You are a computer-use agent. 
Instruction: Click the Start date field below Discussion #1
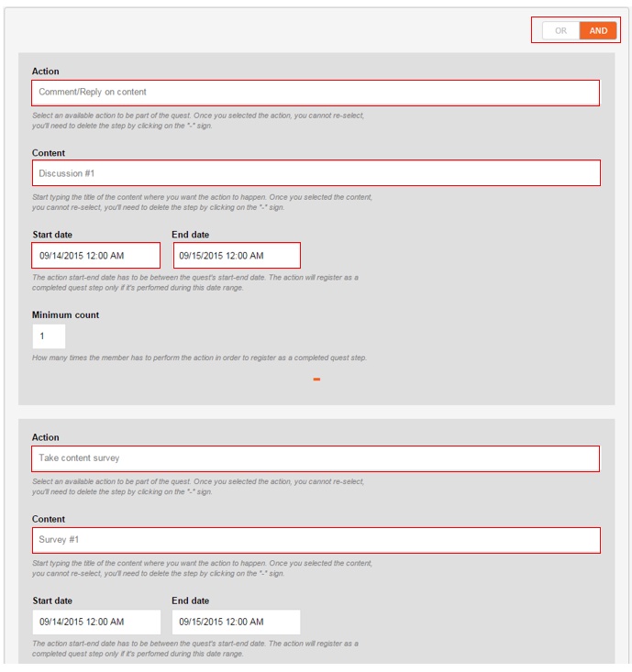(x=96, y=256)
